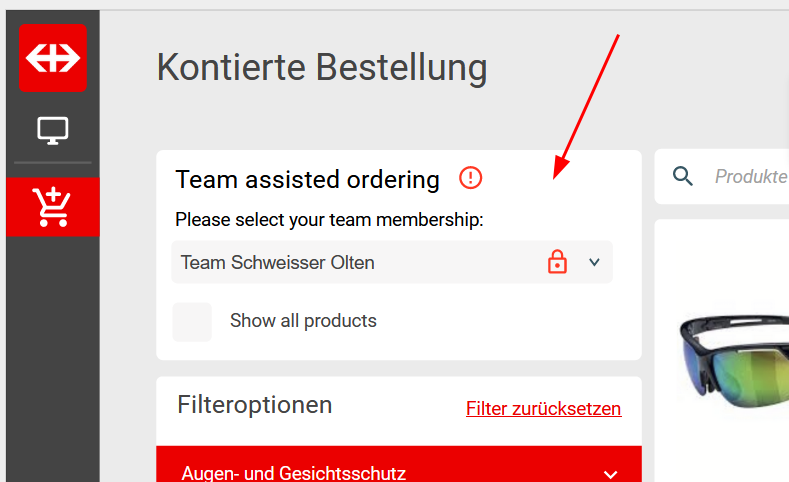Click the magnifier search icon
Image resolution: width=789 pixels, height=482 pixels.
683,177
